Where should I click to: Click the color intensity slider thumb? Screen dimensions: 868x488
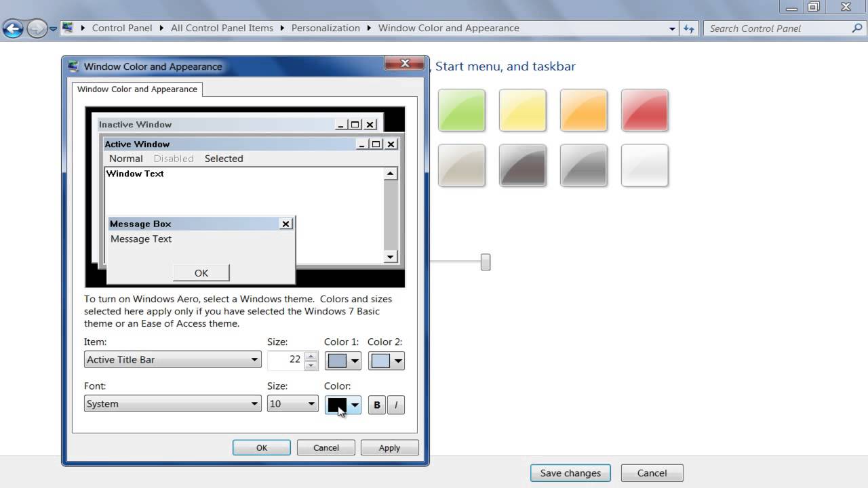(486, 262)
